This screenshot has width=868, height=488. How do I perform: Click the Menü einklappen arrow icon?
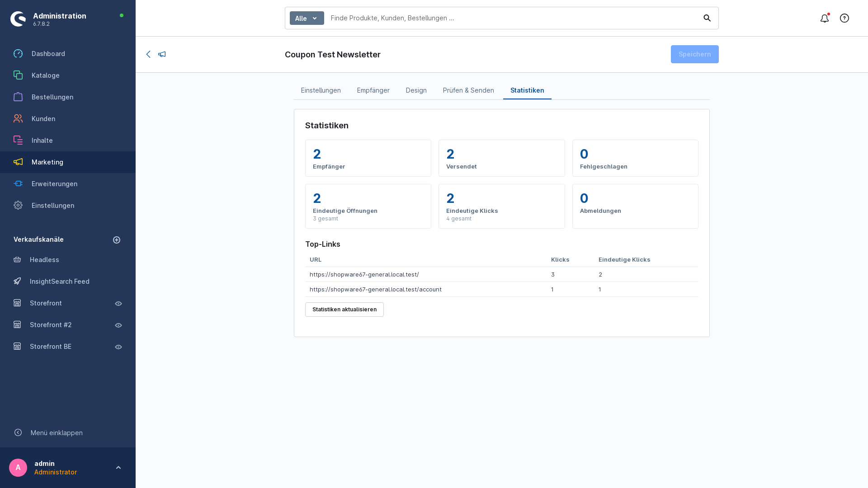(x=18, y=433)
